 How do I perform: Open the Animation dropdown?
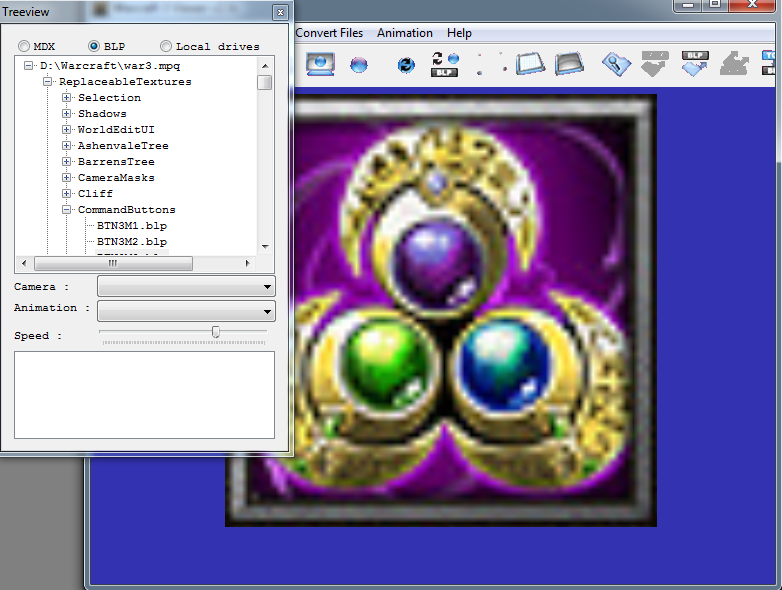[186, 311]
